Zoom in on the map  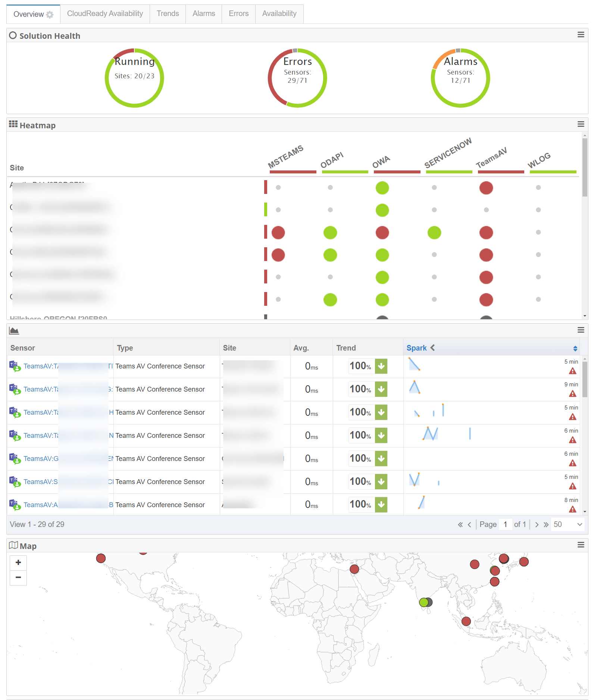tap(18, 563)
